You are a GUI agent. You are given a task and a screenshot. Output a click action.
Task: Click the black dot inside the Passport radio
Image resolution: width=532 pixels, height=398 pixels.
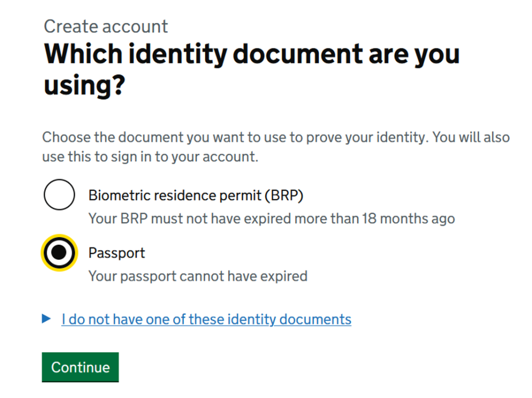point(59,253)
